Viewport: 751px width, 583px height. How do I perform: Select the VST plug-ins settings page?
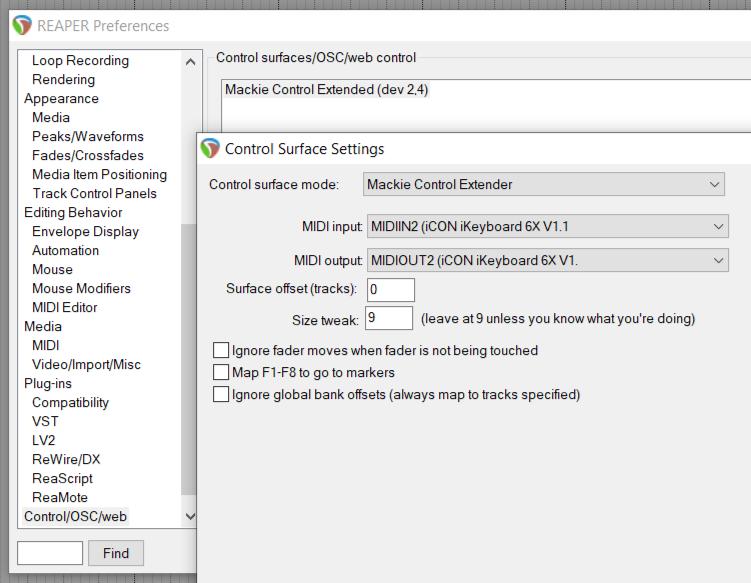click(x=45, y=422)
